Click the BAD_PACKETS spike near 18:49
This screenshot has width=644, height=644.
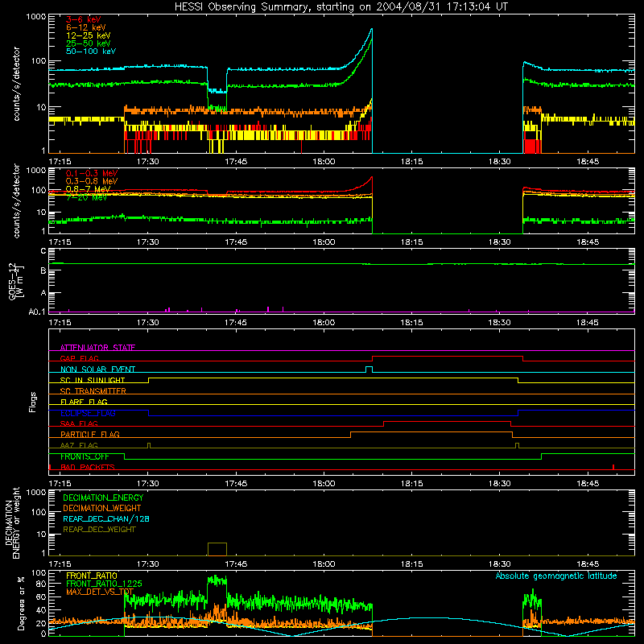(613, 467)
